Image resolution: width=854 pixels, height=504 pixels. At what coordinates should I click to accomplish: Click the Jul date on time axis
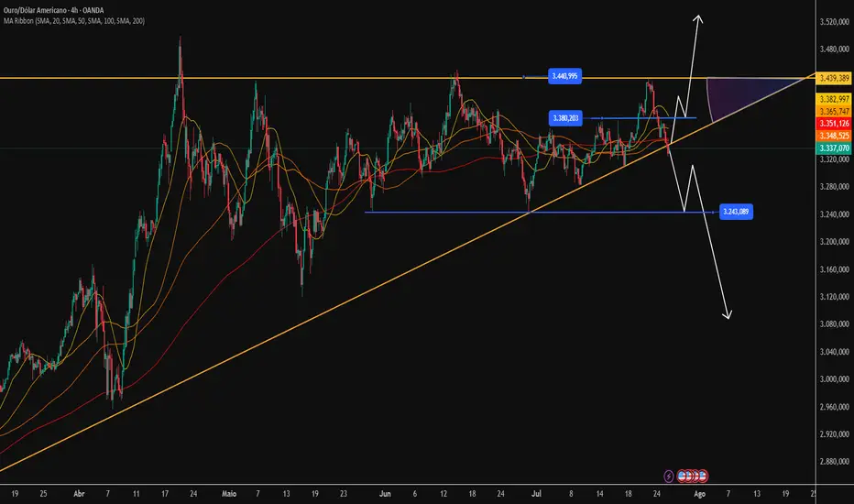click(x=536, y=494)
